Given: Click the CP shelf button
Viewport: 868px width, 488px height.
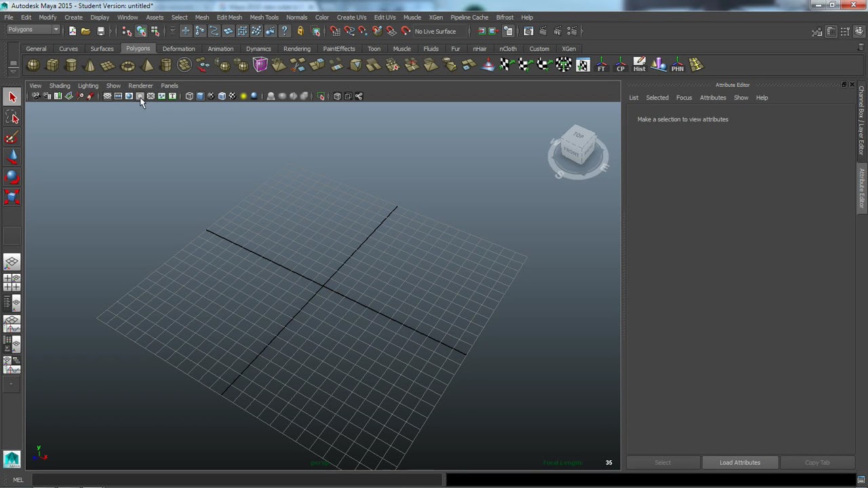Looking at the screenshot, I should click(x=620, y=65).
